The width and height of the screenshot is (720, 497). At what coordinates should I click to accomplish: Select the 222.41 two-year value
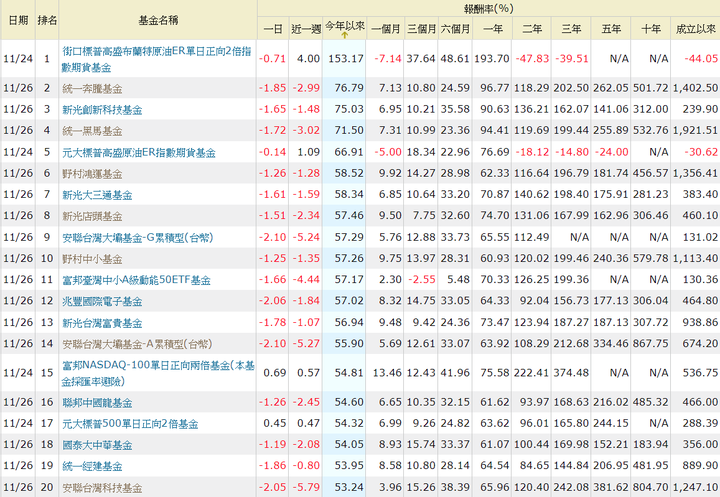pos(531,373)
